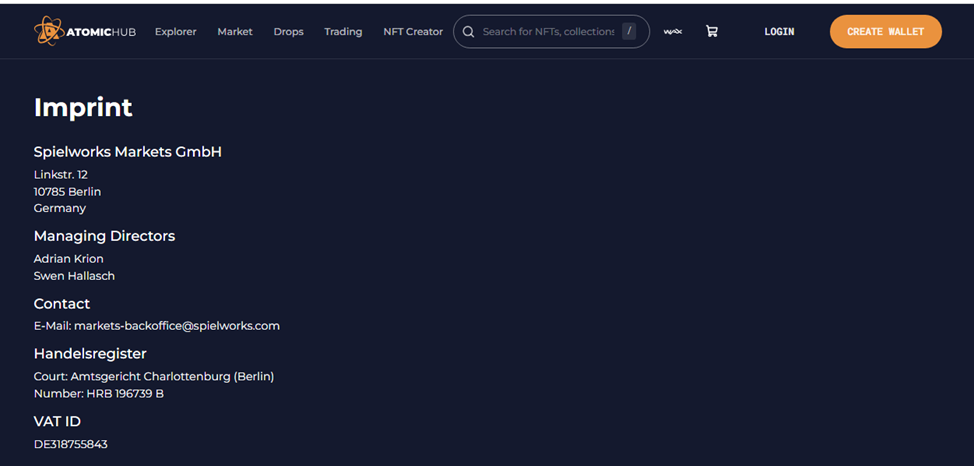974x466 pixels.
Task: Click Spielworks Markets GmbH text
Action: point(127,152)
